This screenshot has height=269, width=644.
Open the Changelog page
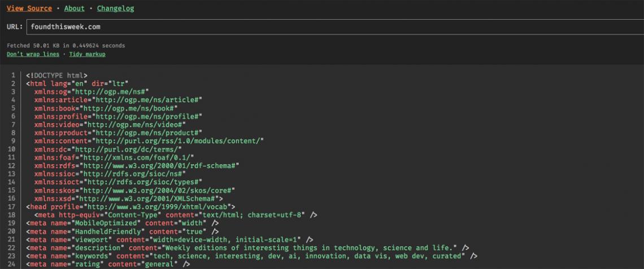pyautogui.click(x=115, y=8)
